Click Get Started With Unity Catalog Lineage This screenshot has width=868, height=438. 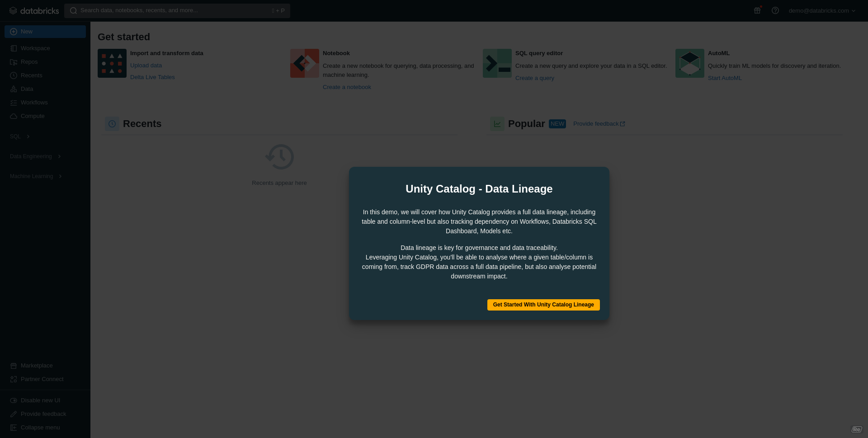click(x=543, y=305)
